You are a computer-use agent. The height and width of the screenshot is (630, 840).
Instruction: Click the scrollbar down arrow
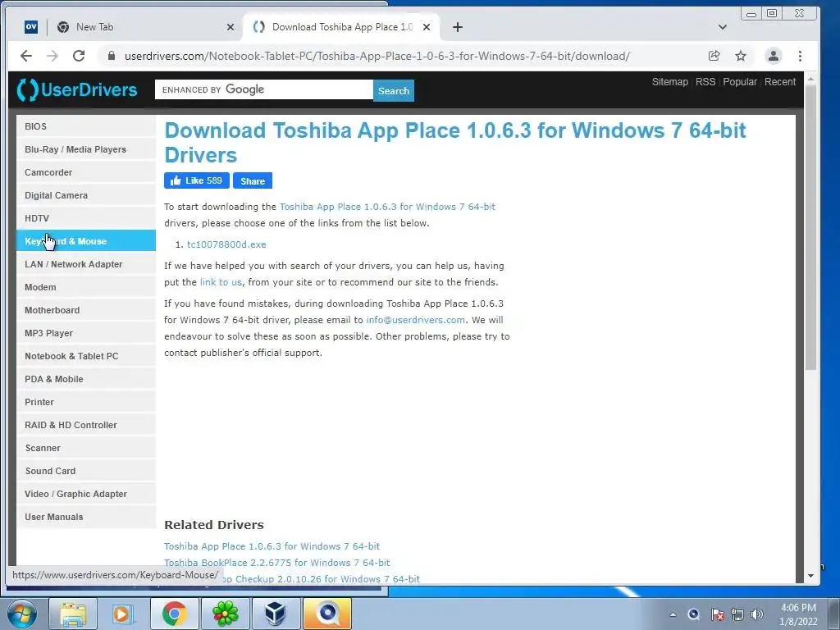[x=810, y=576]
